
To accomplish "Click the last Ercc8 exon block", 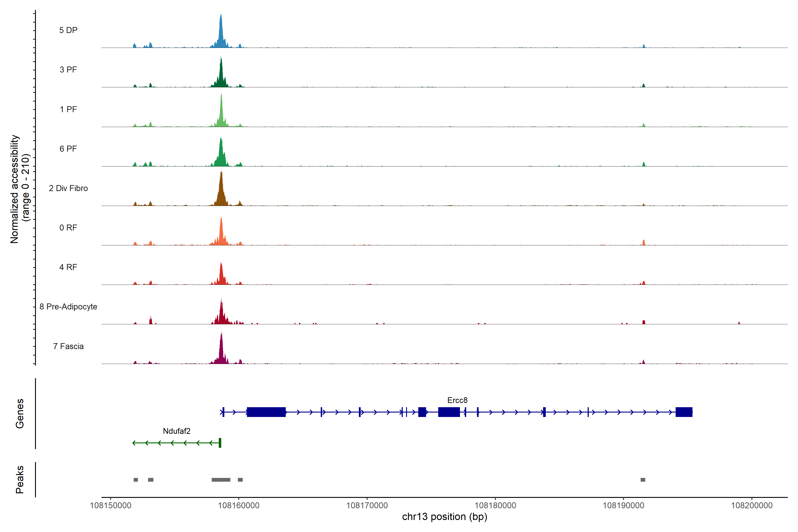I will pos(684,412).
